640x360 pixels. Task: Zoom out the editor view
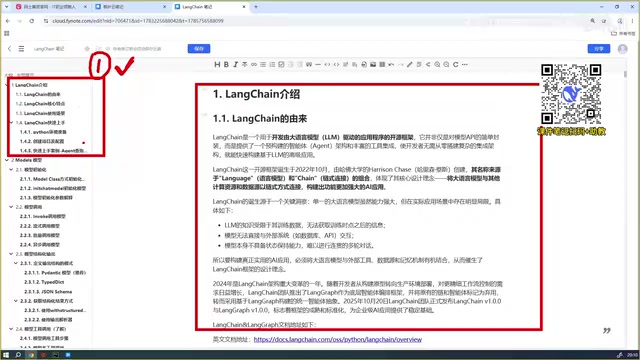[x=446, y=64]
